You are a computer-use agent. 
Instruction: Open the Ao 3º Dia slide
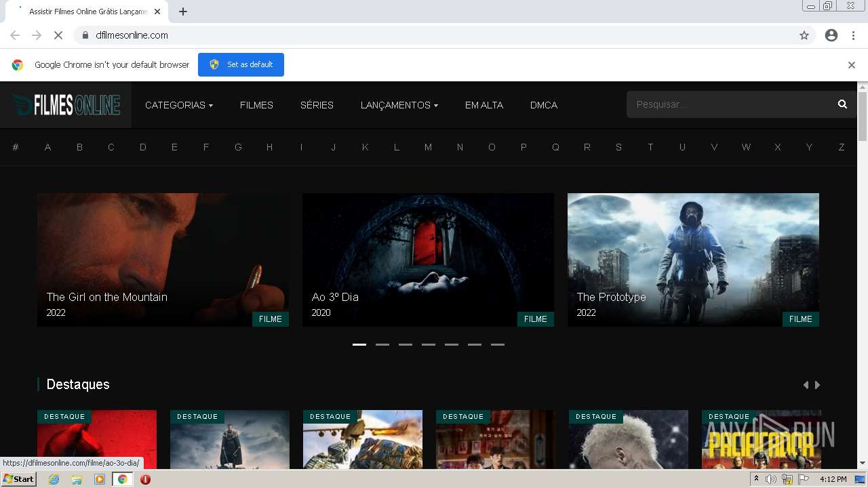[x=428, y=260]
